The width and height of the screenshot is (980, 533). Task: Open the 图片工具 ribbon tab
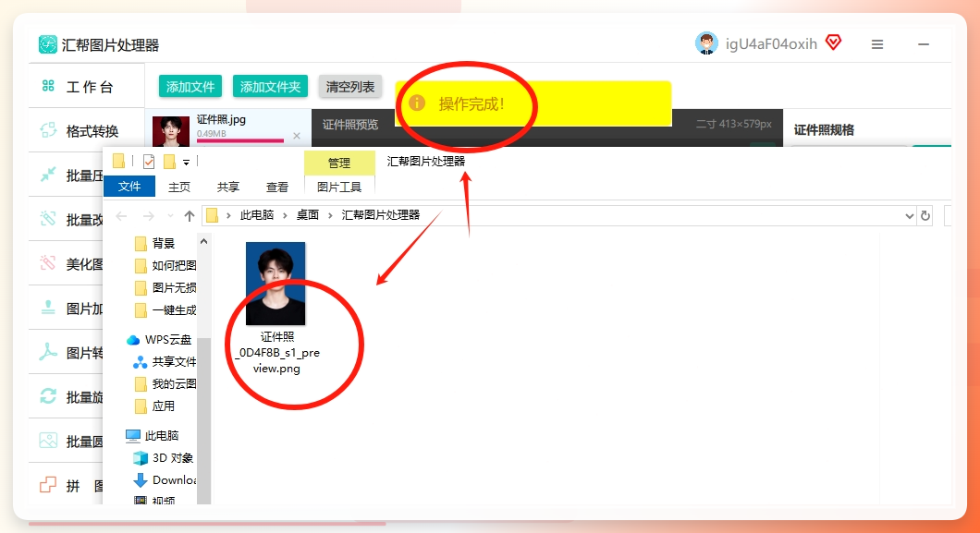[339, 187]
